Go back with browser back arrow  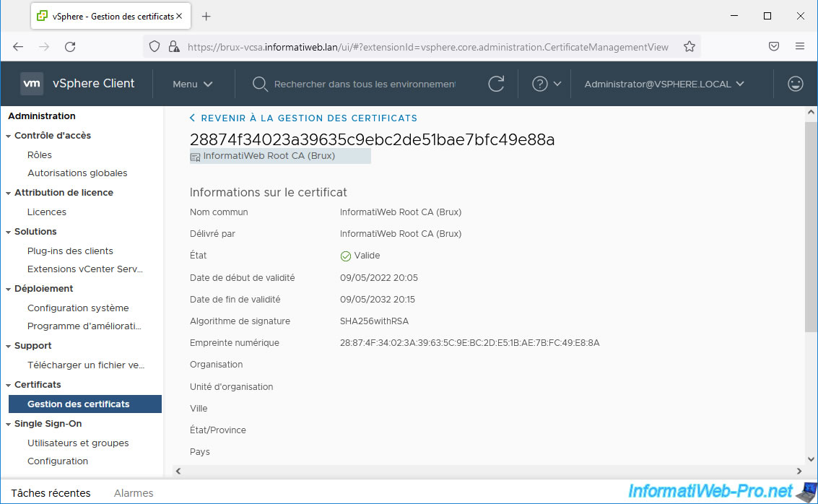pos(18,46)
